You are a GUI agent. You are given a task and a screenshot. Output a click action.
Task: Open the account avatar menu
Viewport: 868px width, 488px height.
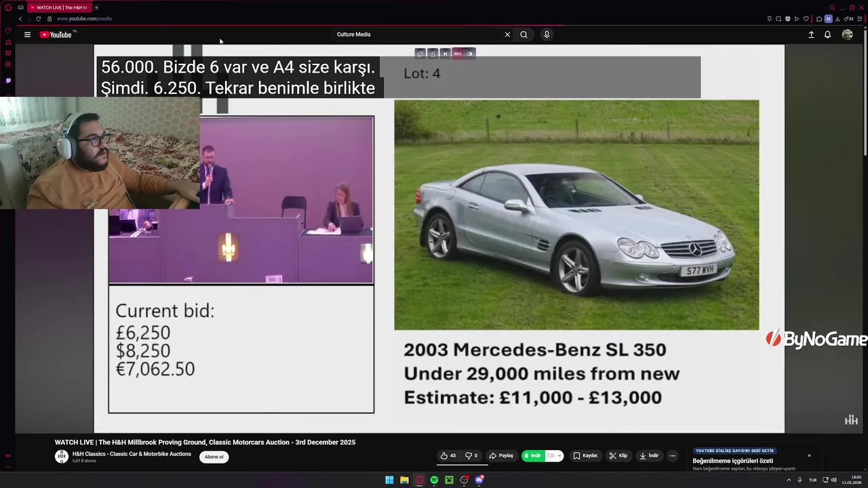point(848,35)
